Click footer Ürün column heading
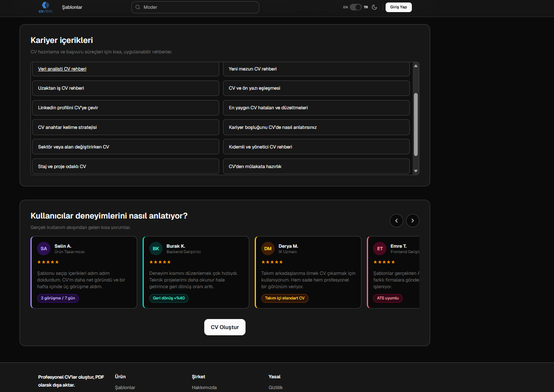This screenshot has height=392, width=554. point(120,377)
